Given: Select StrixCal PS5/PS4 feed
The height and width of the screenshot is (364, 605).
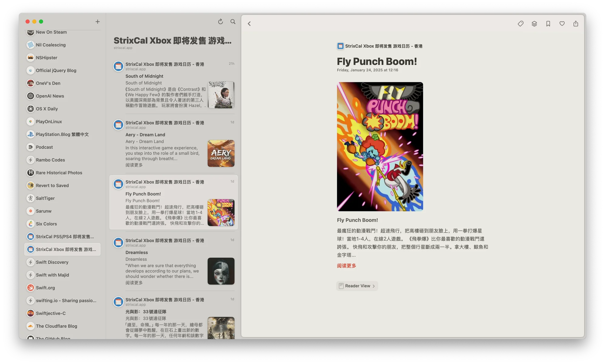Looking at the screenshot, I should tap(64, 236).
